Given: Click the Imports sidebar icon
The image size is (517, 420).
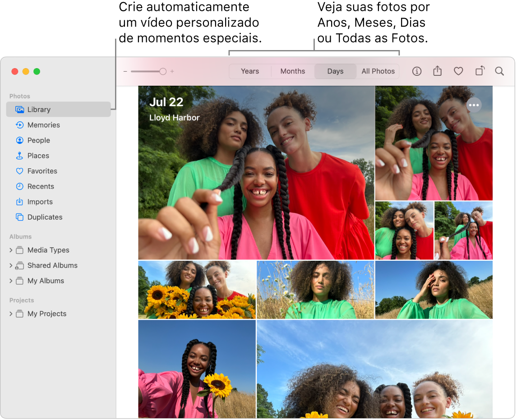Looking at the screenshot, I should (40, 202).
